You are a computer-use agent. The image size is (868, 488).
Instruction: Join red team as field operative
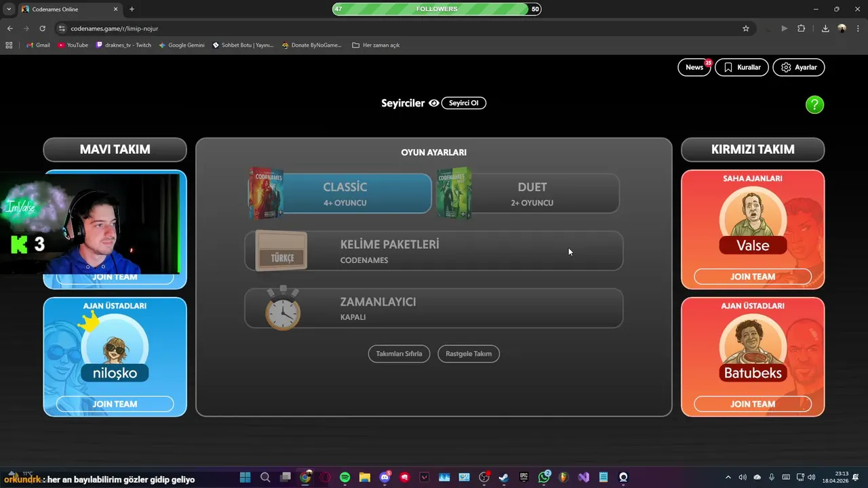click(x=753, y=277)
